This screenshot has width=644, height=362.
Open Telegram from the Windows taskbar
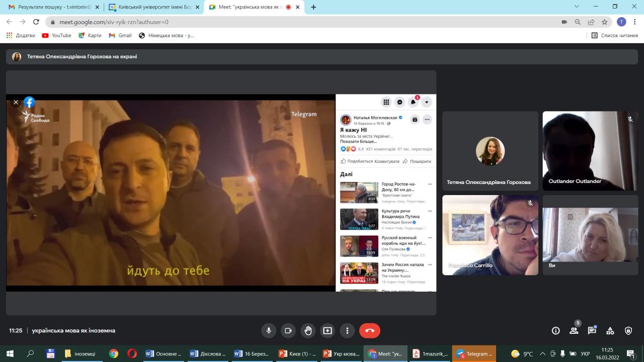tap(474, 353)
